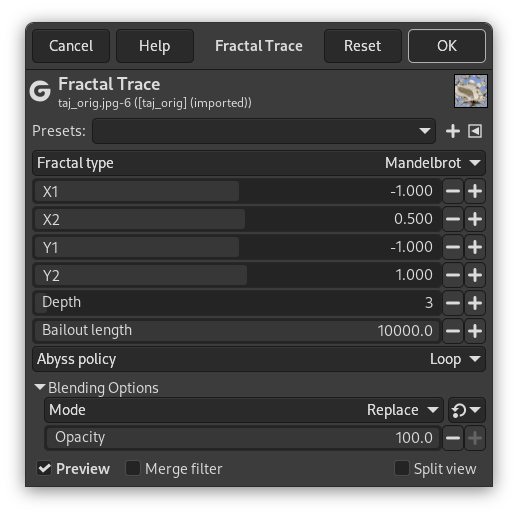Click the X1 slider

click(237, 191)
